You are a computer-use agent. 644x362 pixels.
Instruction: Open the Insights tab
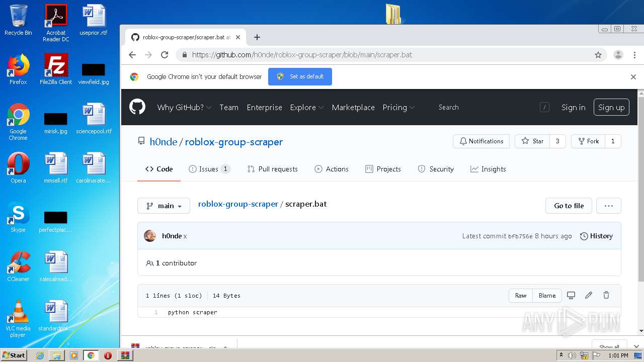[x=488, y=169]
